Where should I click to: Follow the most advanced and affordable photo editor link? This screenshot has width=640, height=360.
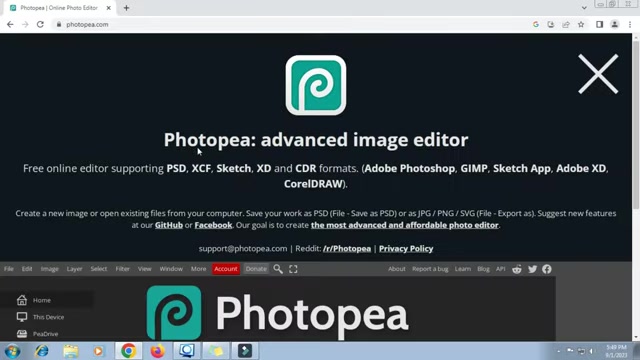tap(404, 225)
